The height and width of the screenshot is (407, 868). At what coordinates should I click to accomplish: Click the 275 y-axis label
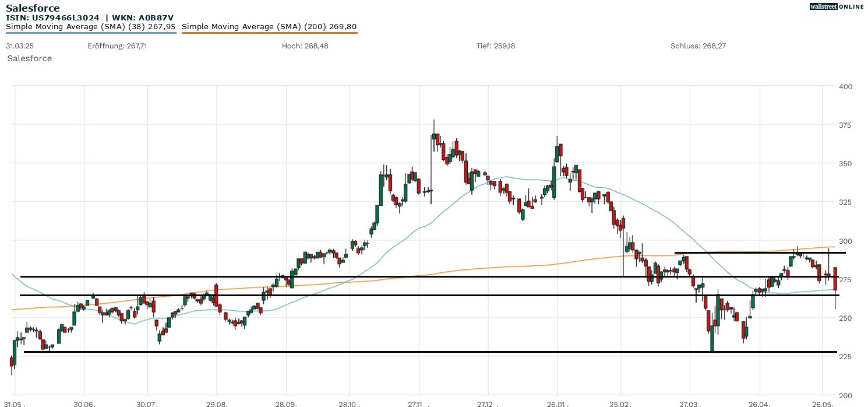[x=845, y=280]
